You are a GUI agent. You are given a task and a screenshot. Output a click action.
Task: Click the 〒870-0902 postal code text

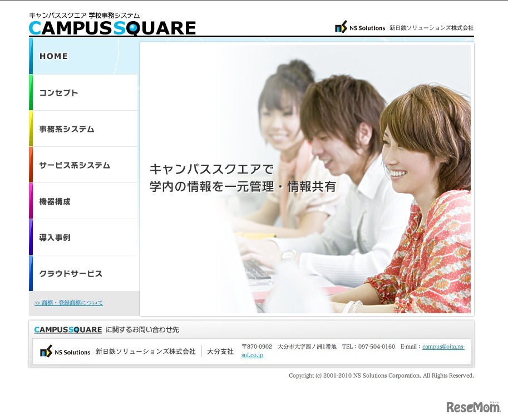(x=257, y=347)
